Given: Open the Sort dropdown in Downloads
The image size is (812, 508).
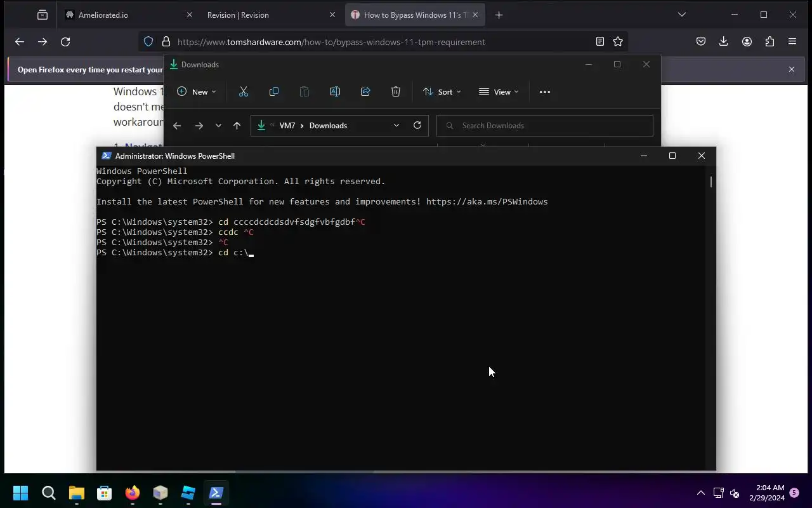Looking at the screenshot, I should point(442,91).
